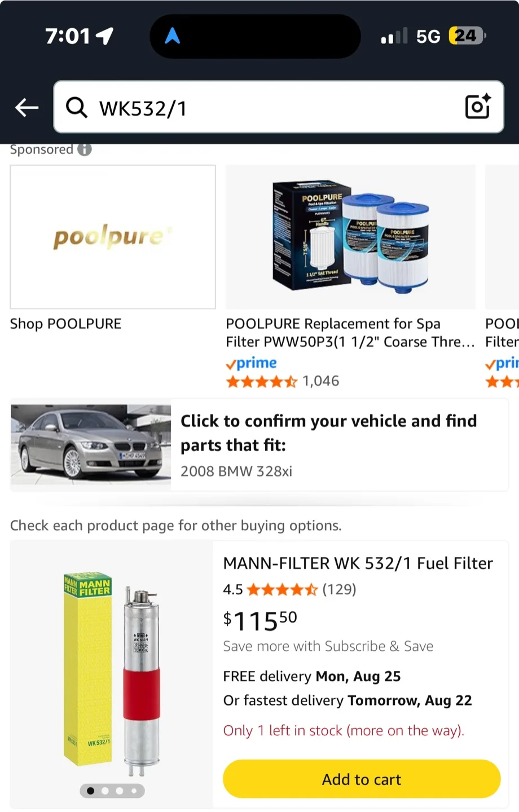Open POOLPURE Replacement for Spa Filter title
This screenshot has width=519, height=812.
(350, 333)
